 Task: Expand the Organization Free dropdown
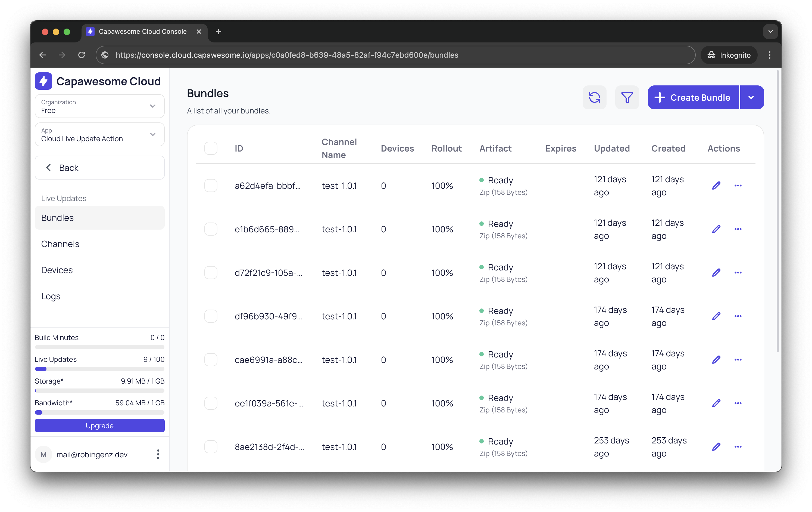coord(99,106)
